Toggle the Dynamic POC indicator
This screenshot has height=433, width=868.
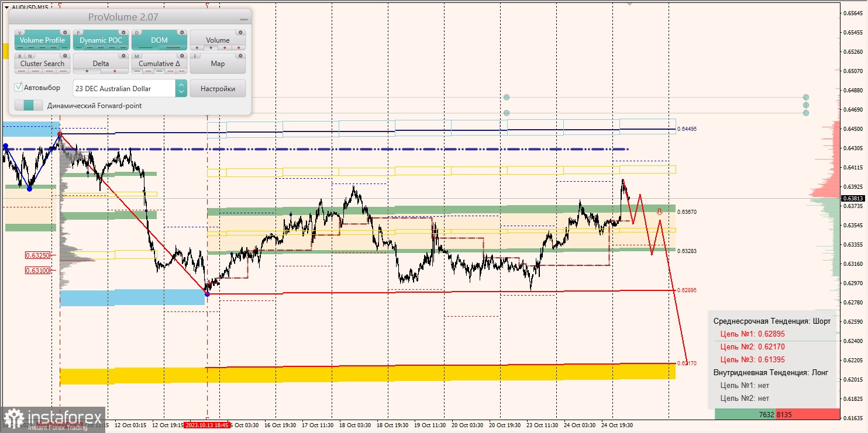click(101, 40)
